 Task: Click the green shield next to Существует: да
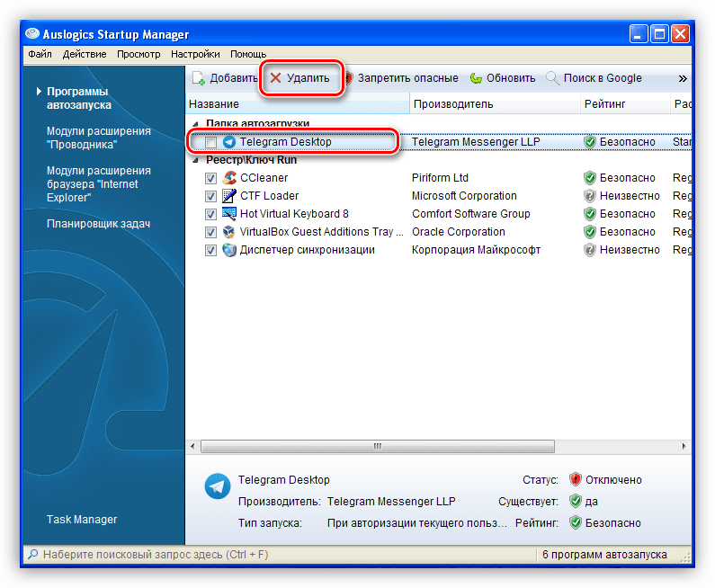tap(576, 501)
